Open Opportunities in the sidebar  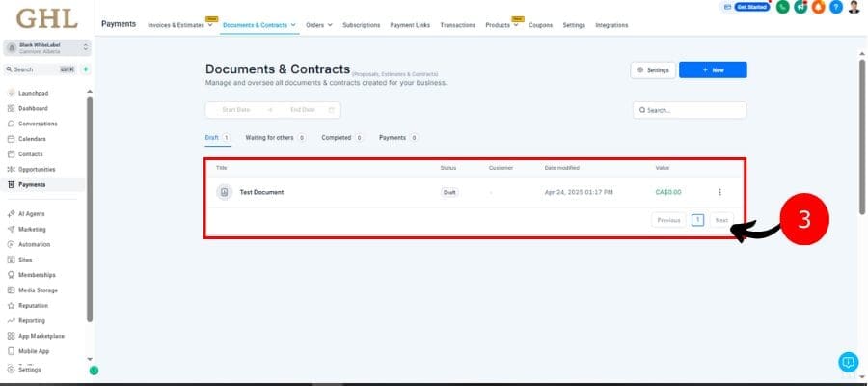tap(37, 170)
